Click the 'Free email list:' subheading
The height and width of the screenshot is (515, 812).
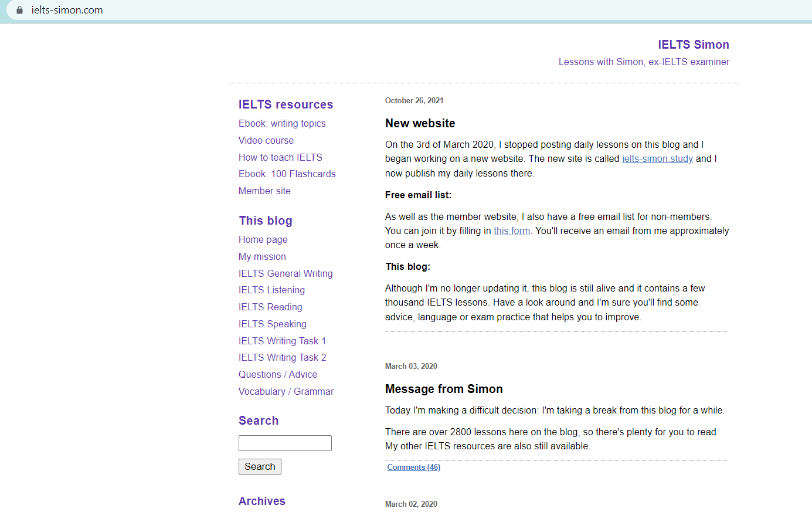pos(419,195)
